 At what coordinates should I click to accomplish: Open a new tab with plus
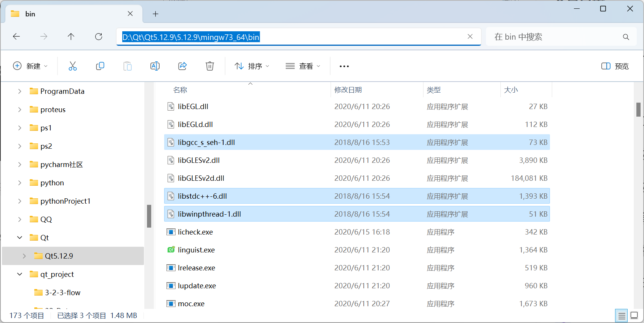tap(155, 14)
